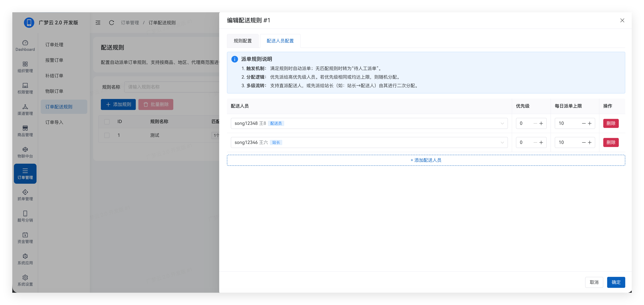The height and width of the screenshot is (305, 644).
Task: Check the checkbox for rule row 1
Action: pos(107,135)
